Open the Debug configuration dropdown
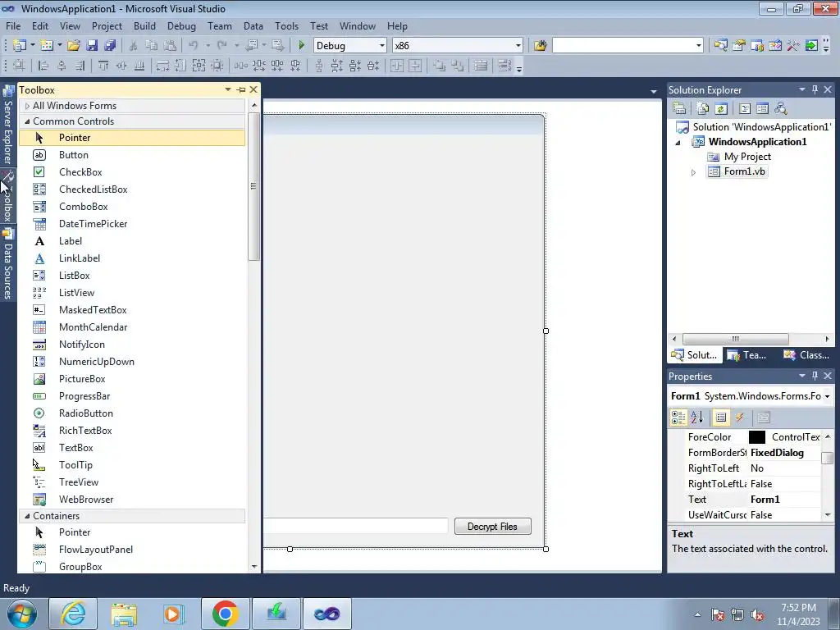The image size is (840, 630). click(x=382, y=46)
